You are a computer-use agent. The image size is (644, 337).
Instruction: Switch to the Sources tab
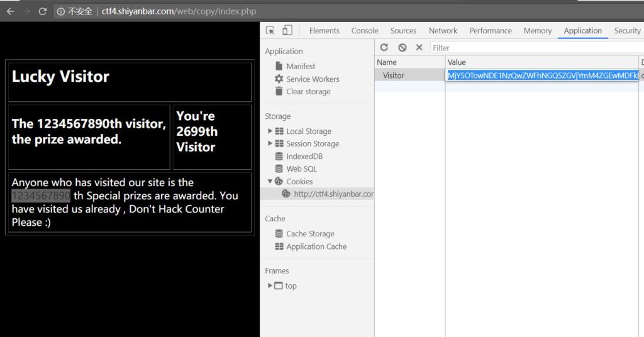[403, 31]
